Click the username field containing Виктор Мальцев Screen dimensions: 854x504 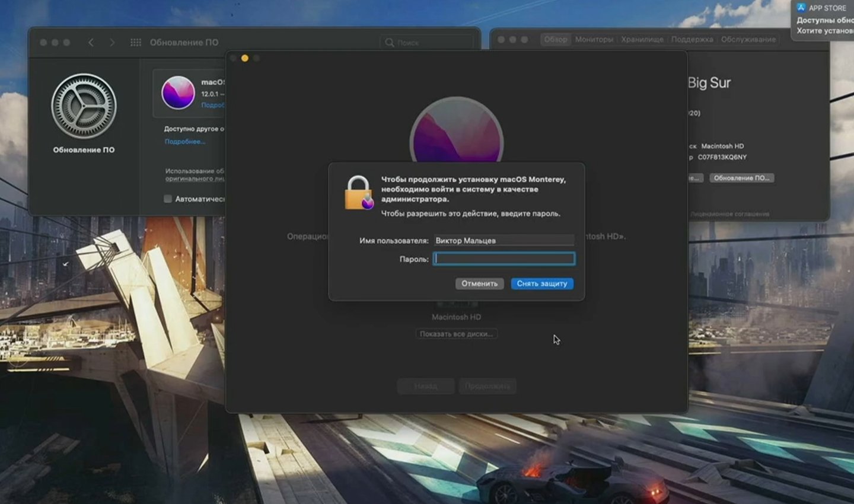coord(504,240)
